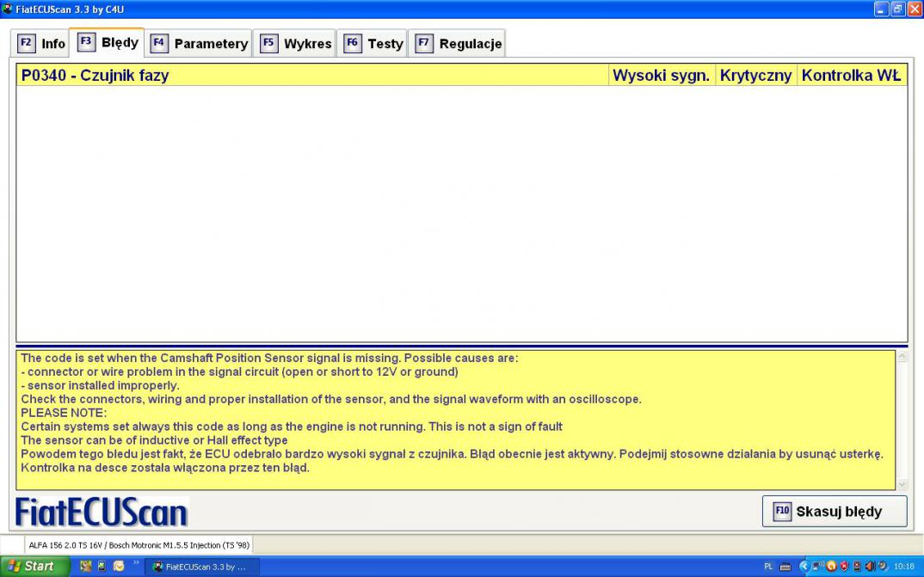Click the F7 key icon on Regulacje tab
This screenshot has height=577, width=924.
[424, 43]
